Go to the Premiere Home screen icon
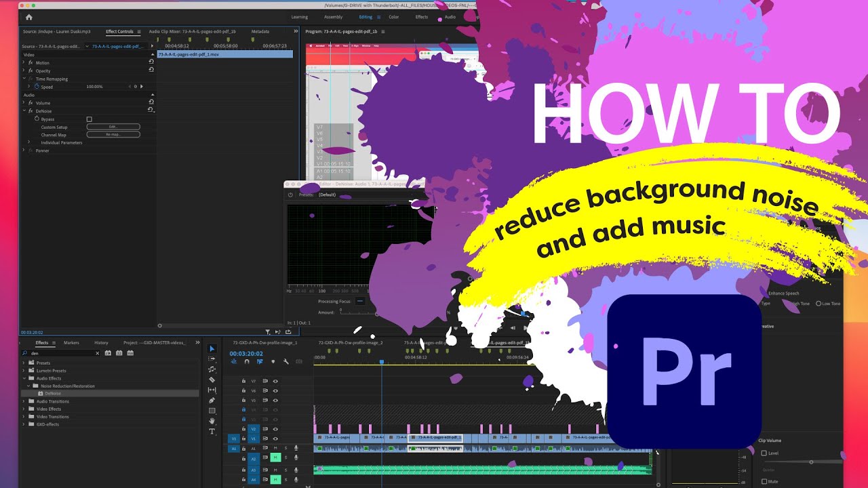 tap(28, 17)
